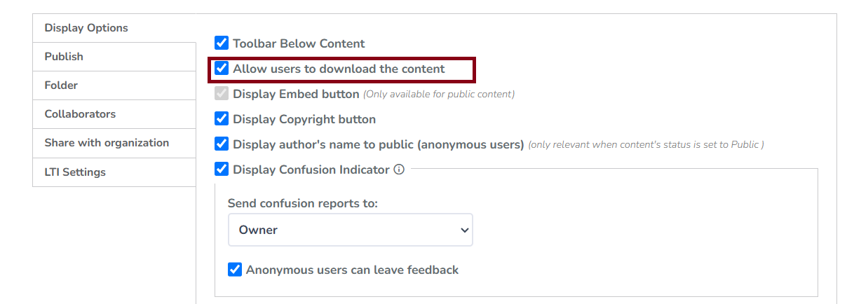Uncheck the Toolbar Below Content checkbox
The image size is (868, 304).
point(222,43)
